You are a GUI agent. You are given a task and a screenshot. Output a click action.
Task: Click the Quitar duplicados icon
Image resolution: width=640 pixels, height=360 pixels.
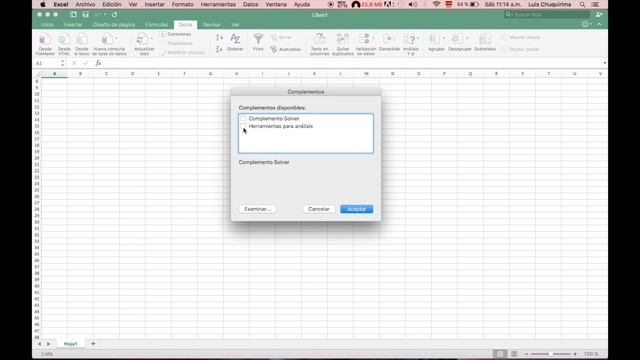tap(342, 39)
